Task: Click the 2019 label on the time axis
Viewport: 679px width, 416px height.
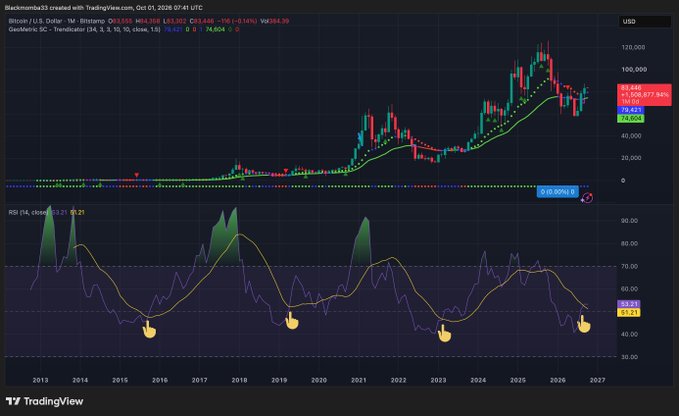Action: [x=279, y=380]
